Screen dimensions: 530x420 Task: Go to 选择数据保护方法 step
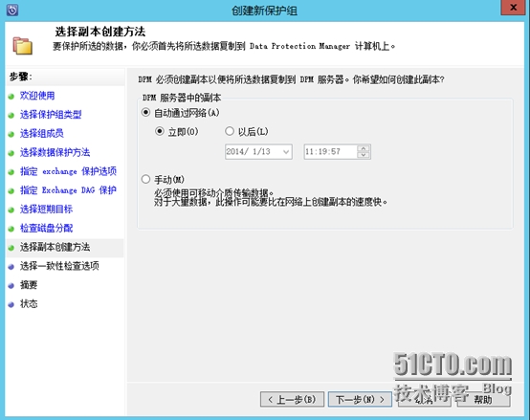[55, 152]
